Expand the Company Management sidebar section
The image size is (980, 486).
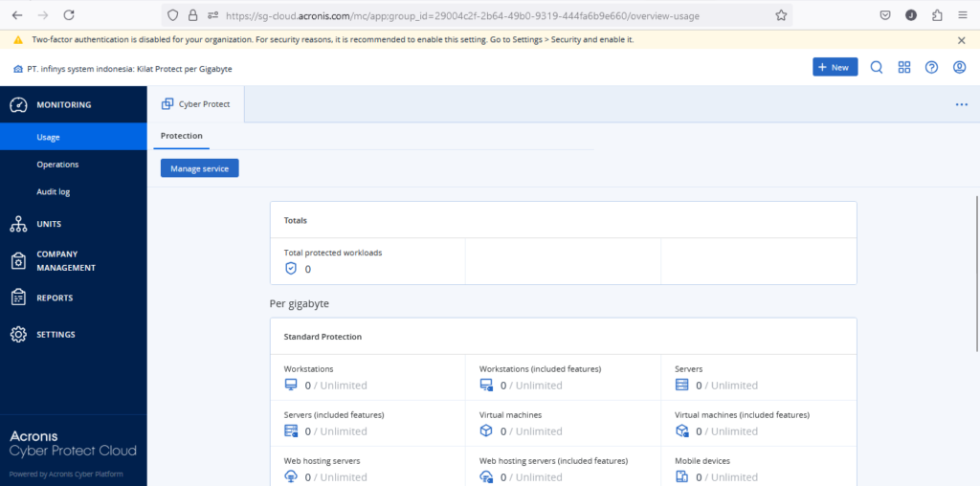tap(64, 261)
